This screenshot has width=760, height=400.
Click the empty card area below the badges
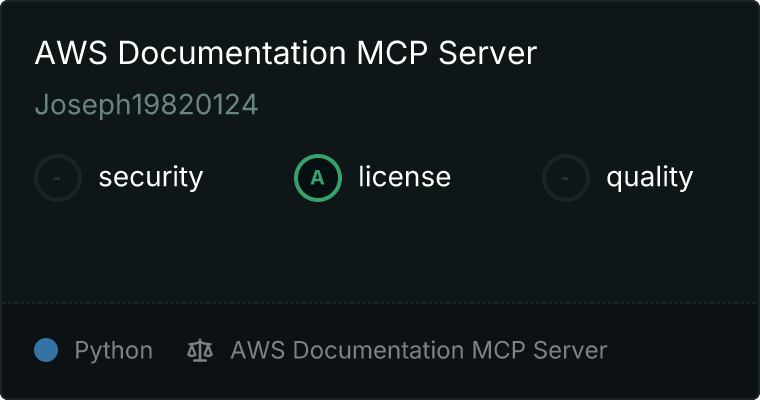tap(380, 250)
